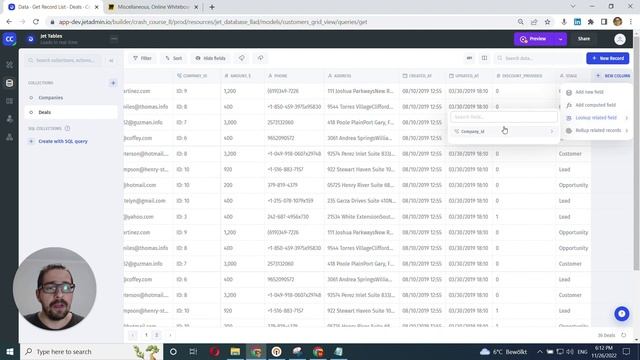Open the Companies collection
The width and height of the screenshot is (640, 360).
click(71, 98)
